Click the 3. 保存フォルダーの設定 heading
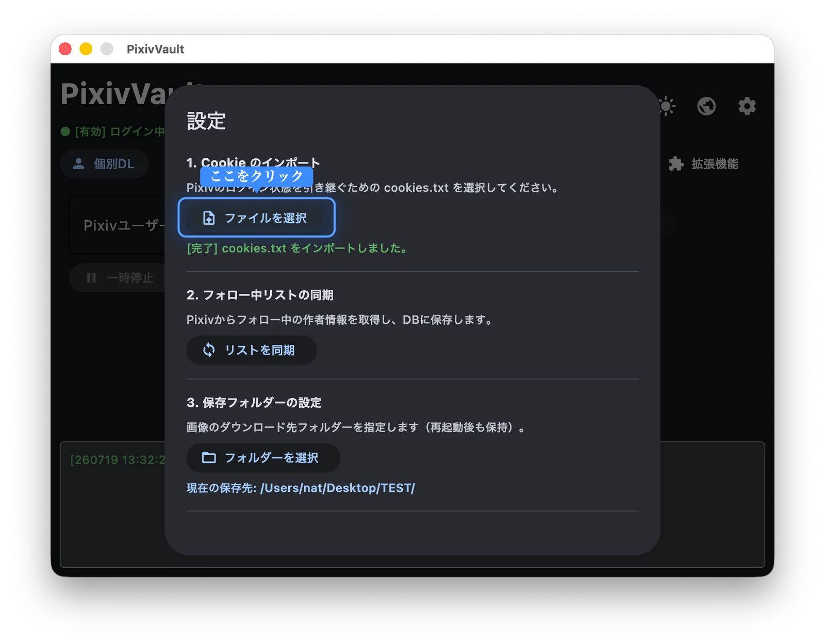Image resolution: width=825 pixels, height=644 pixels. [254, 402]
